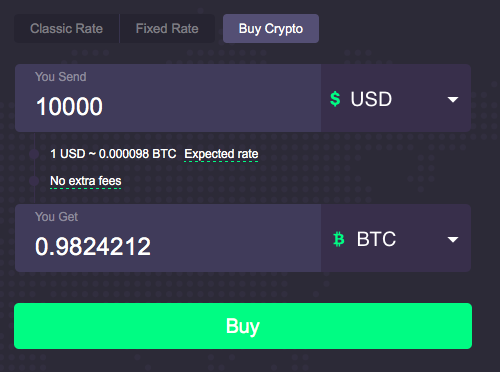The width and height of the screenshot is (500, 372).
Task: Switch to the Fixed Rate tab
Action: (x=167, y=28)
